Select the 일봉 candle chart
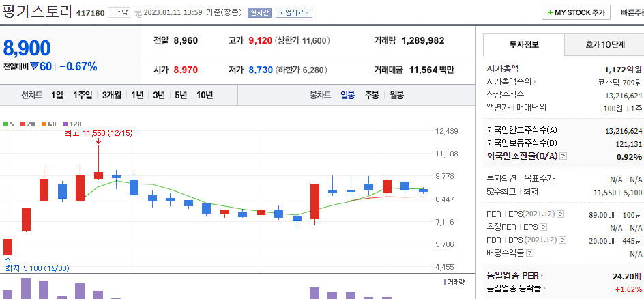The image size is (644, 299). click(347, 96)
